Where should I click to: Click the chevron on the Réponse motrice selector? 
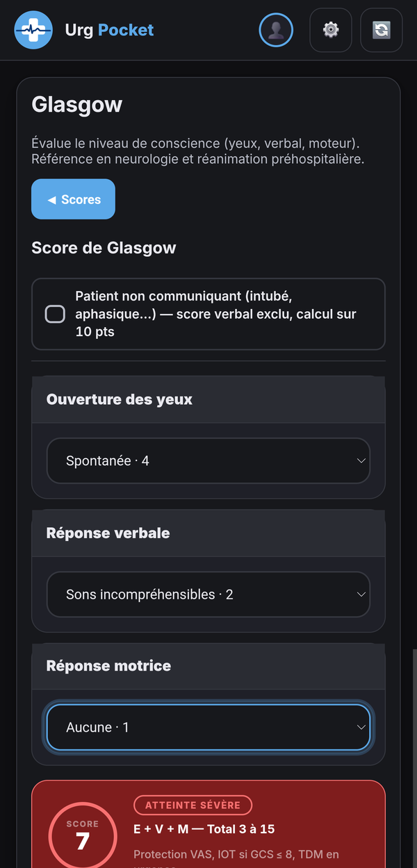coord(361,727)
